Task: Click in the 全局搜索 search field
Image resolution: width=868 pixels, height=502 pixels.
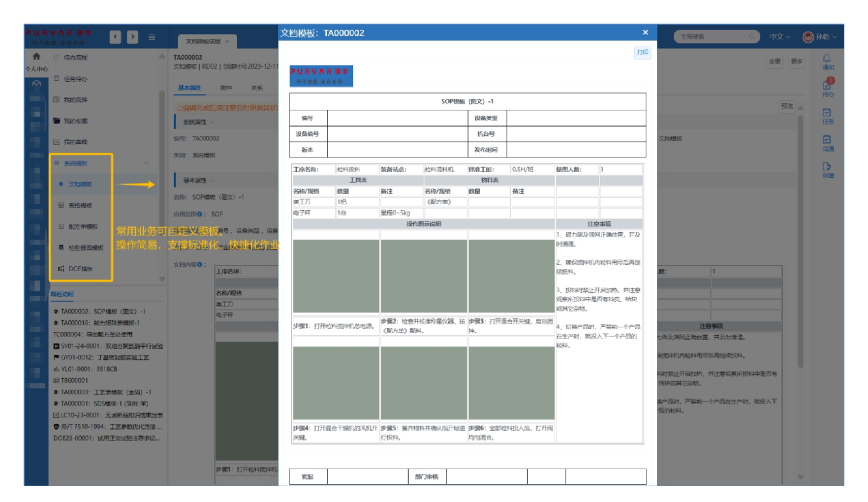Action: tap(713, 37)
